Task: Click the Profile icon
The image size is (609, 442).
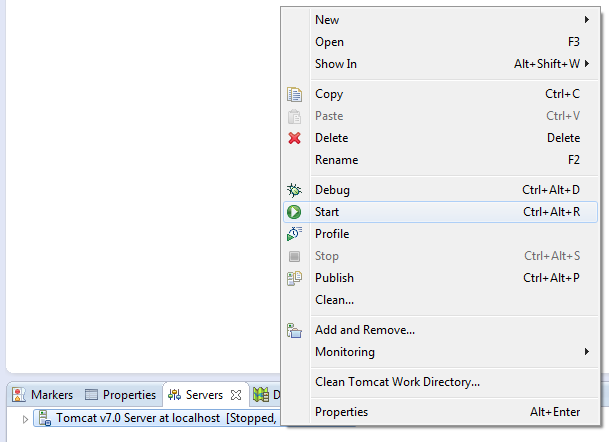Action: click(x=294, y=234)
